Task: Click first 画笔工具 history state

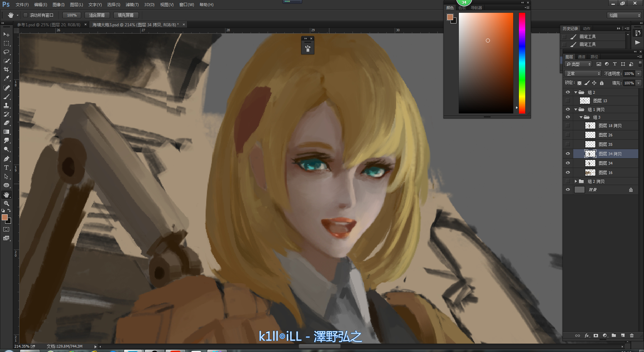Action: click(x=593, y=37)
